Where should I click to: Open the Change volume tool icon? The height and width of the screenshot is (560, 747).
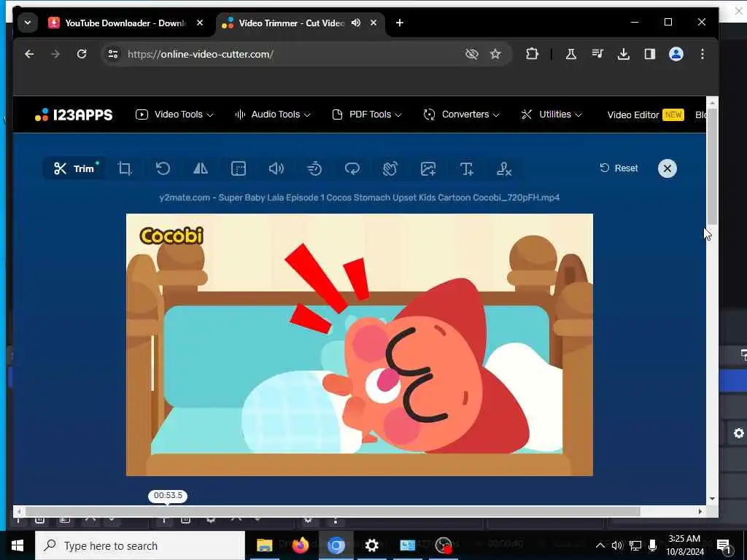coord(276,168)
